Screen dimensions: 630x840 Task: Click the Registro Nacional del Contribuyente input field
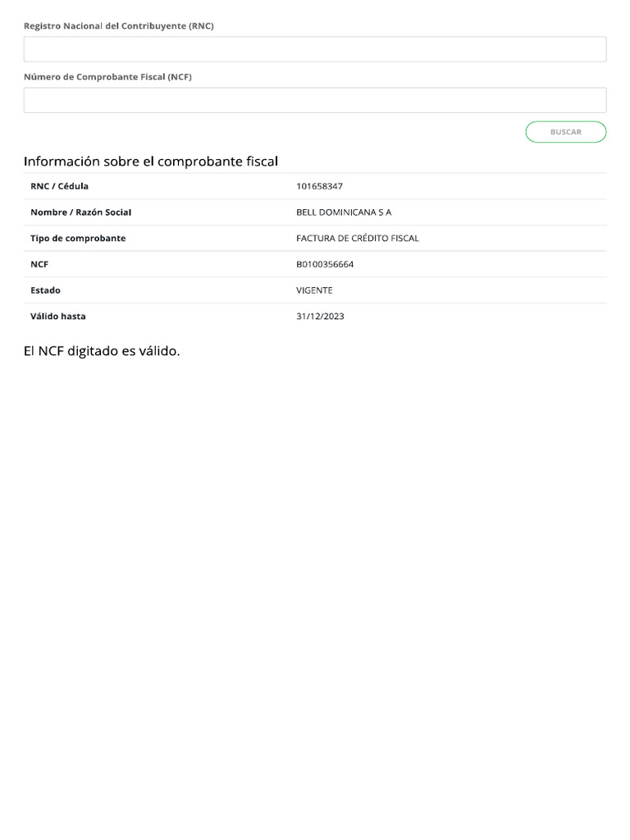point(315,49)
